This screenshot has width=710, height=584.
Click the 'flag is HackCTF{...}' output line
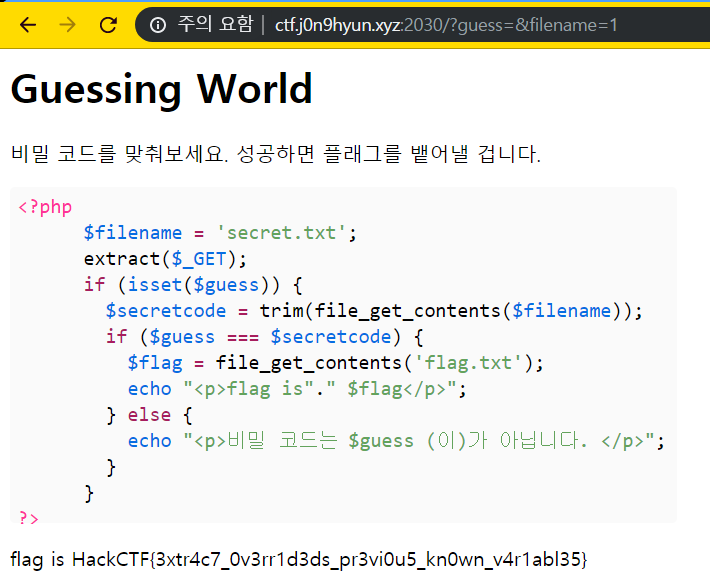(298, 560)
